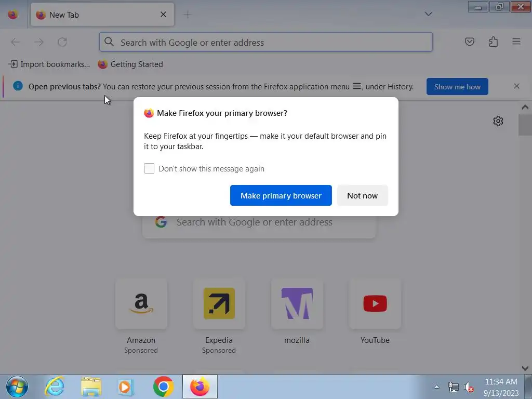This screenshot has width=532, height=399.
Task: Click Make primary browser button
Action: click(281, 195)
